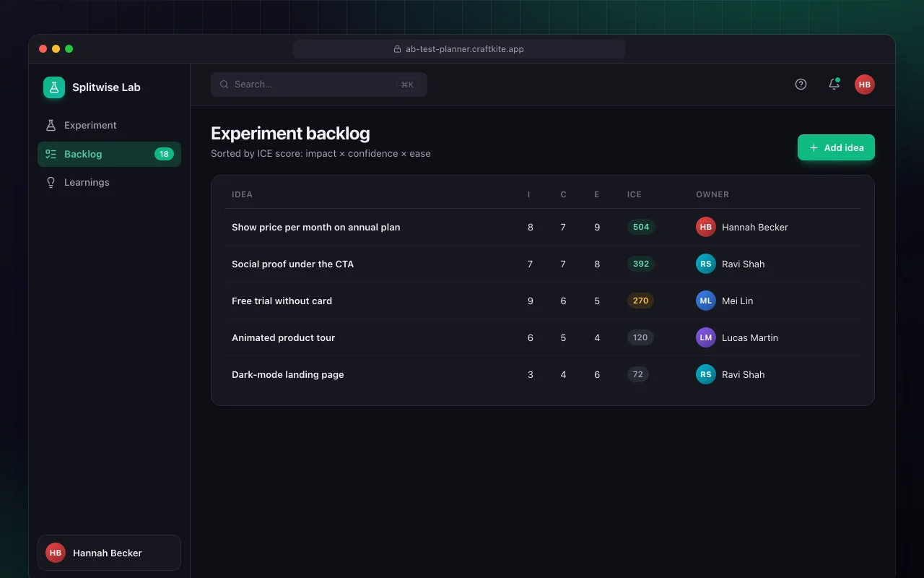Image resolution: width=924 pixels, height=578 pixels.
Task: Click owner name Lucas Martin
Action: 750,337
